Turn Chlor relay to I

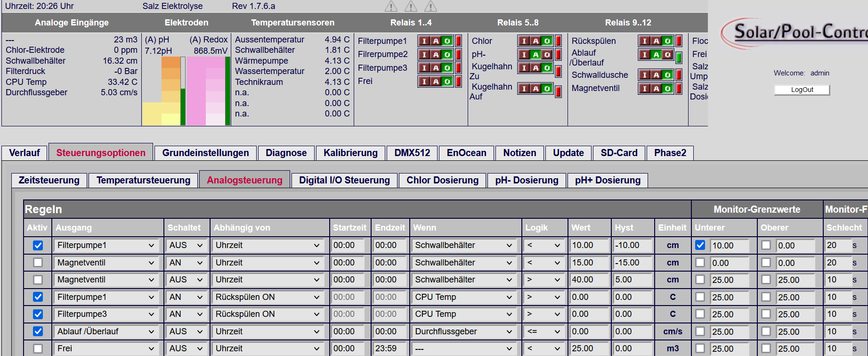pyautogui.click(x=524, y=41)
